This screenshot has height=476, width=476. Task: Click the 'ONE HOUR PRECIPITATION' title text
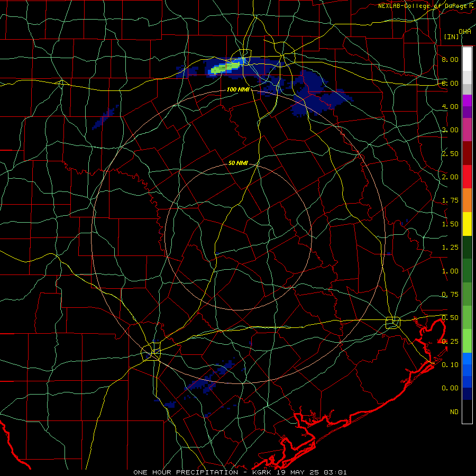tap(186, 472)
